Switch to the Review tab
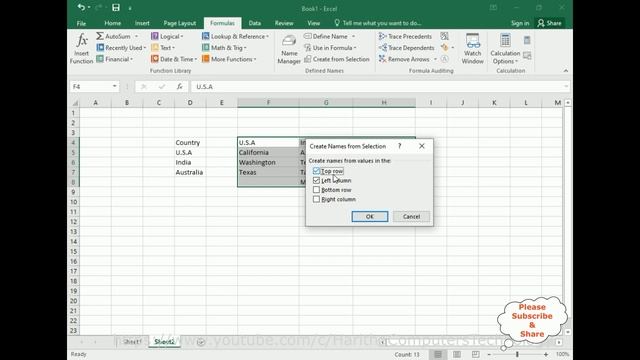The height and width of the screenshot is (360, 640). [284, 23]
